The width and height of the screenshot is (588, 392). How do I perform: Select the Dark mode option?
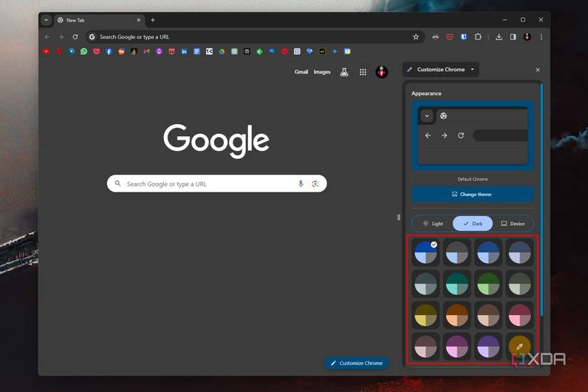[x=473, y=224]
